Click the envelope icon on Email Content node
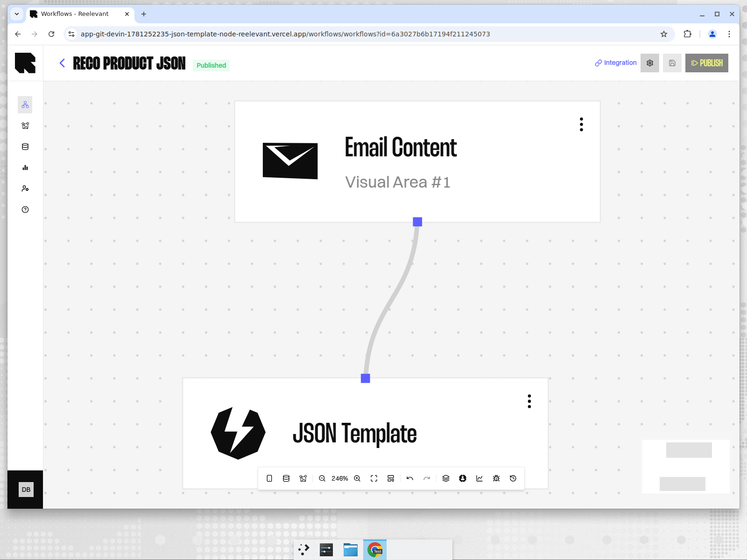This screenshot has height=560, width=747. point(290,161)
